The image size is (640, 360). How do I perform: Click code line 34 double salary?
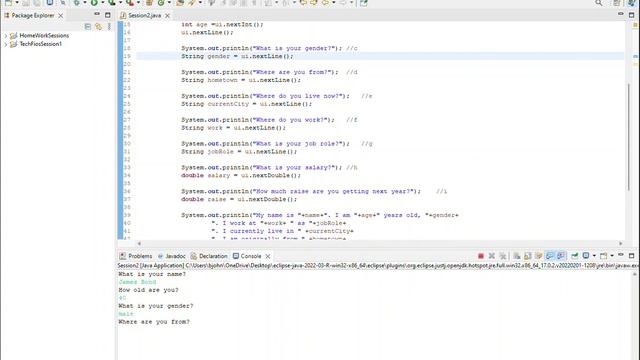pos(241,176)
